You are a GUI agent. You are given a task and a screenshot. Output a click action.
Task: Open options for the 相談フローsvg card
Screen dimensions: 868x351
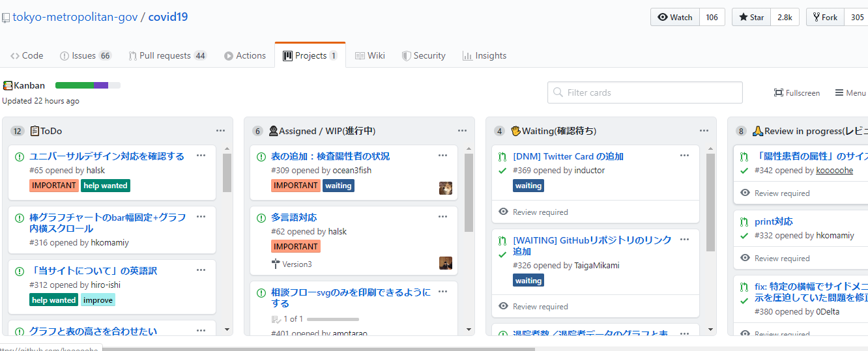(442, 292)
